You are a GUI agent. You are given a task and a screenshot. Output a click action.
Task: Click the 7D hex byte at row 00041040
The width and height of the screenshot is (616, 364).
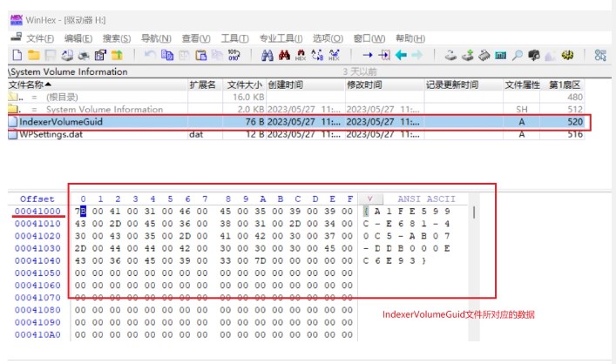coord(260,260)
